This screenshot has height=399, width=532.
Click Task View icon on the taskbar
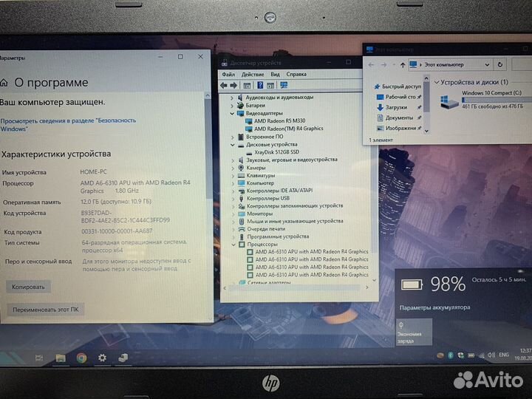point(39,358)
